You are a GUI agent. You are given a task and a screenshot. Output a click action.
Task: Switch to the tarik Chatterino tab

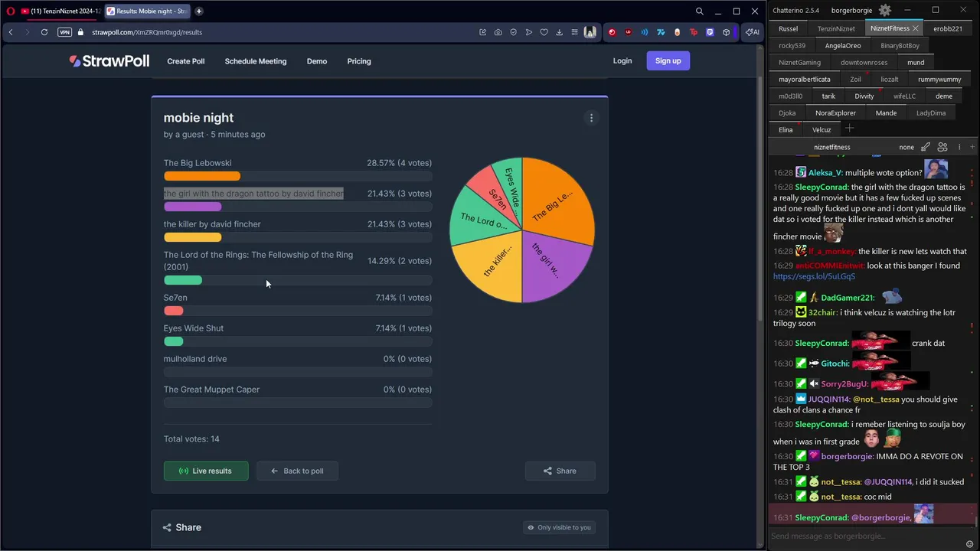click(828, 96)
